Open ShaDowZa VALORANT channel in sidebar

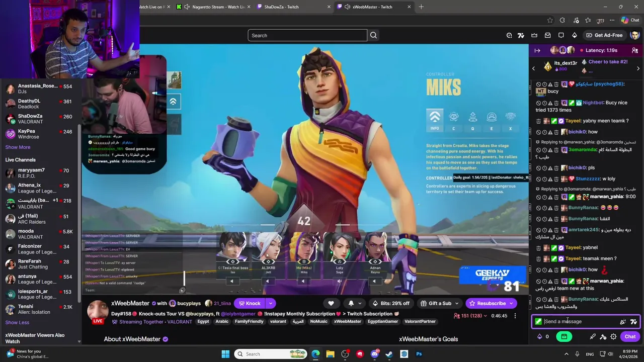(40, 119)
